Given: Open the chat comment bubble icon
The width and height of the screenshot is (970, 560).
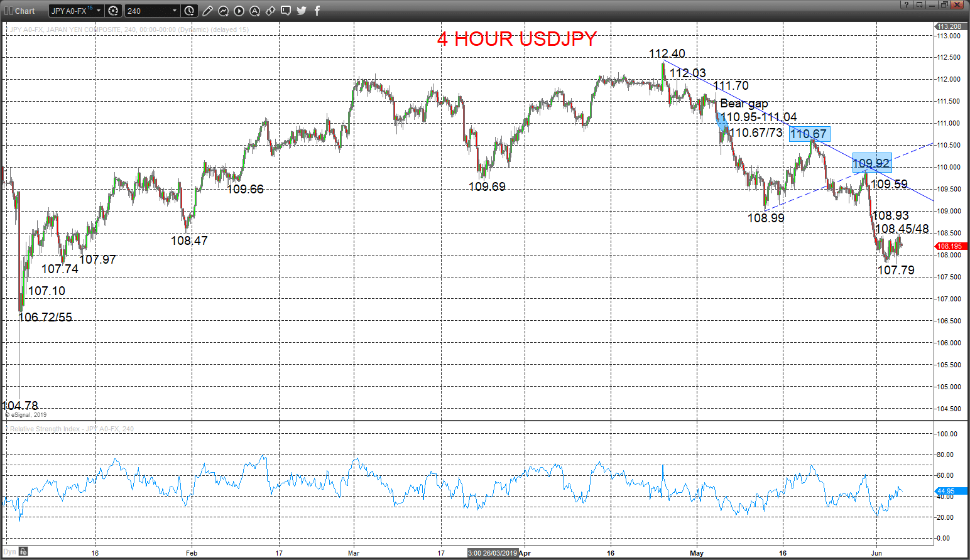Looking at the screenshot, I should tap(286, 11).
